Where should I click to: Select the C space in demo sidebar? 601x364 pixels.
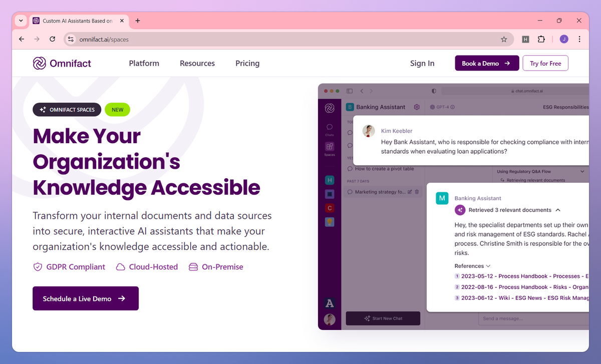[330, 208]
